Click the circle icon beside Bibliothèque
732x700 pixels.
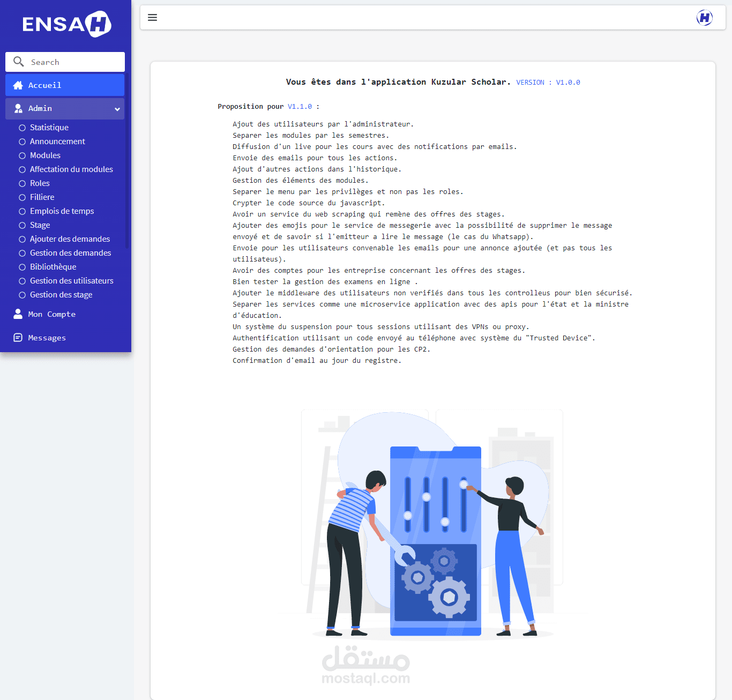[22, 267]
